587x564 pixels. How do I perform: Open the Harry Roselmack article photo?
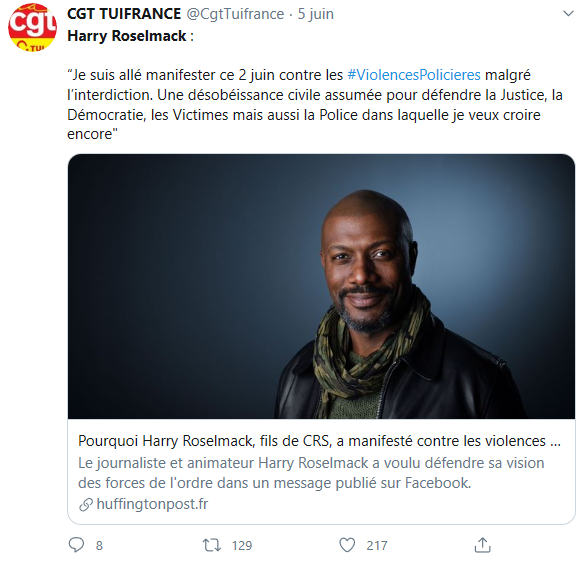pyautogui.click(x=321, y=286)
